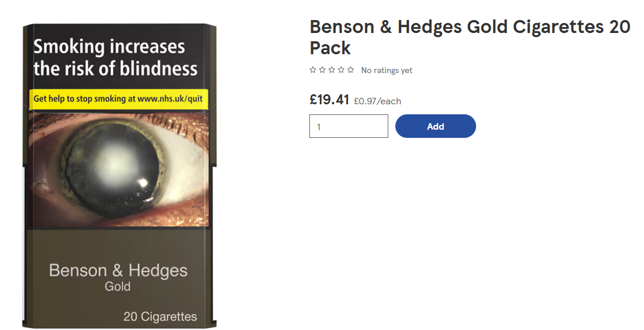This screenshot has width=644, height=330.
Task: Click the third rating star
Action: (x=332, y=70)
